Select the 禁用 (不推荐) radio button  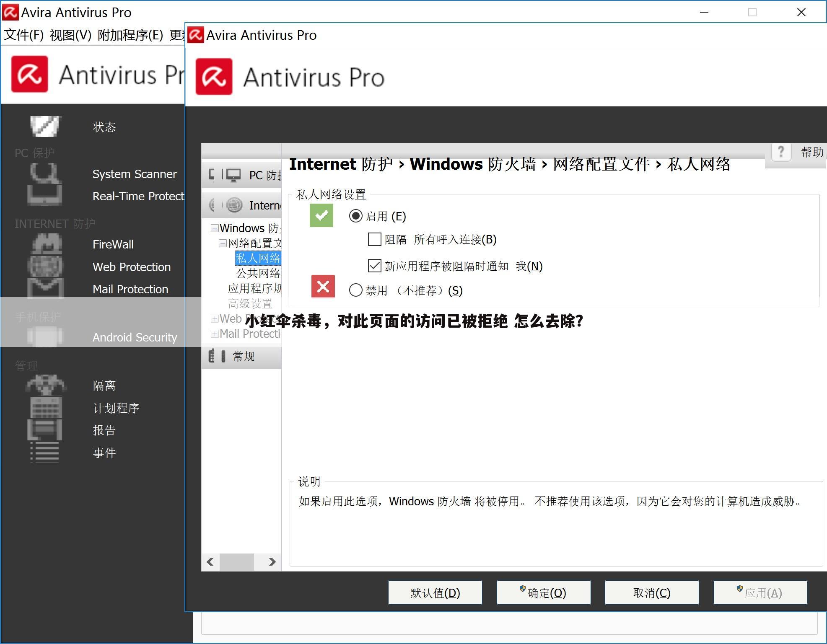point(356,290)
